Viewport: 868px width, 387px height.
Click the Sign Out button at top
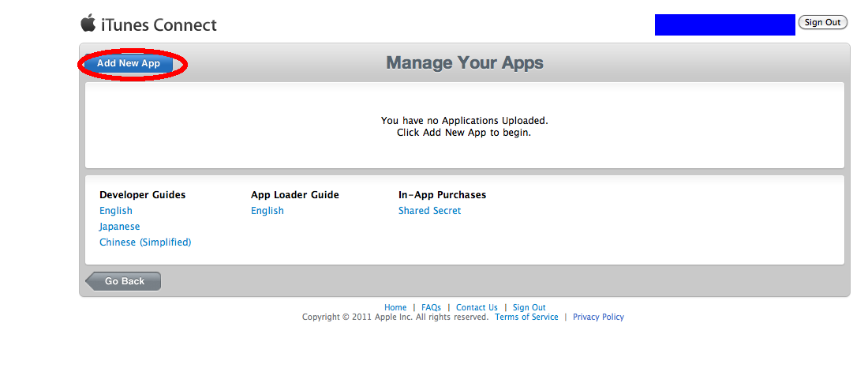822,22
